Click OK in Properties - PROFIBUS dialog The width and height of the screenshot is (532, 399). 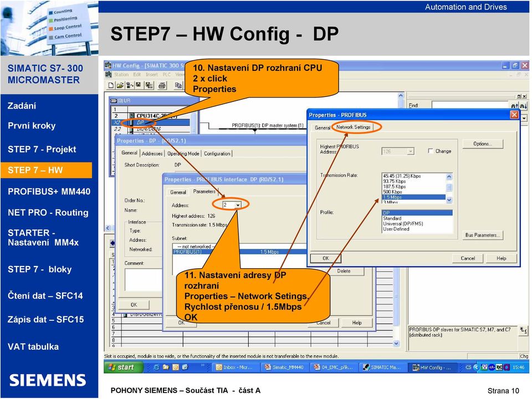coord(326,258)
